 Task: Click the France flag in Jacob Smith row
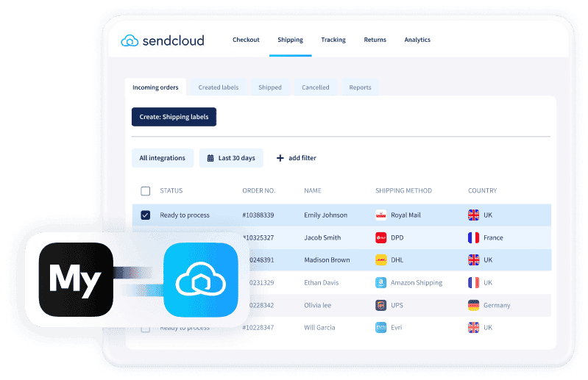coord(474,237)
